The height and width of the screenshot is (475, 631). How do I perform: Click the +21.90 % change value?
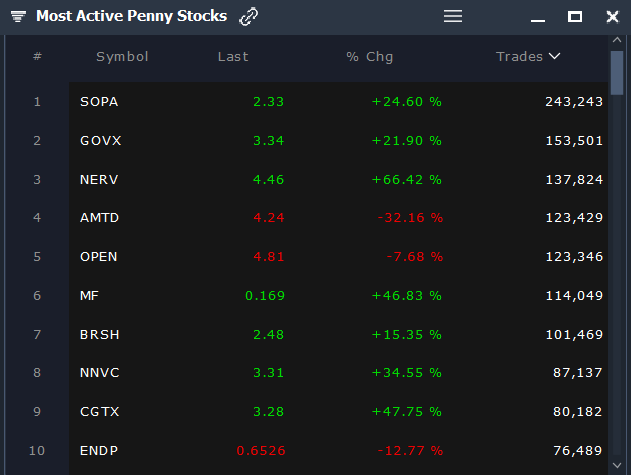[406, 140]
